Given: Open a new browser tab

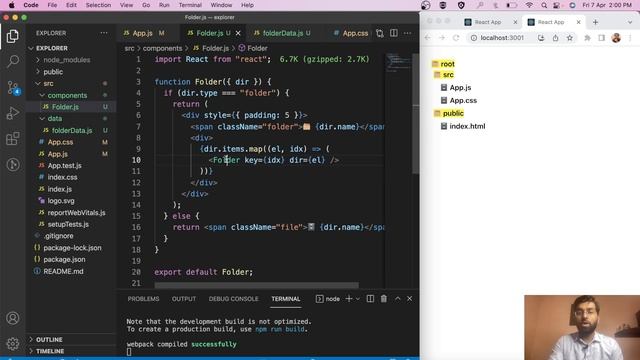Looking at the screenshot, I should click(595, 22).
